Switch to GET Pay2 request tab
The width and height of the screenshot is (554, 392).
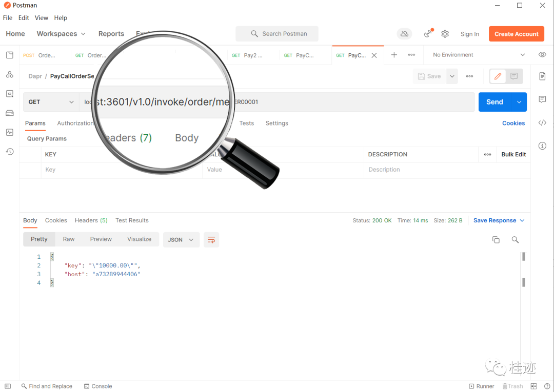click(247, 55)
